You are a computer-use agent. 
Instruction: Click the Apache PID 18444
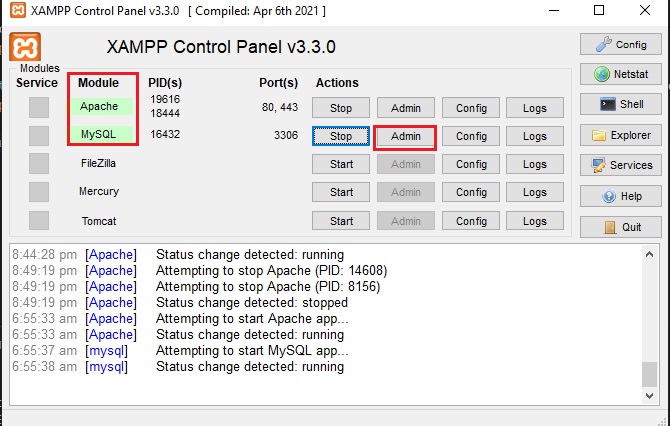[165, 113]
